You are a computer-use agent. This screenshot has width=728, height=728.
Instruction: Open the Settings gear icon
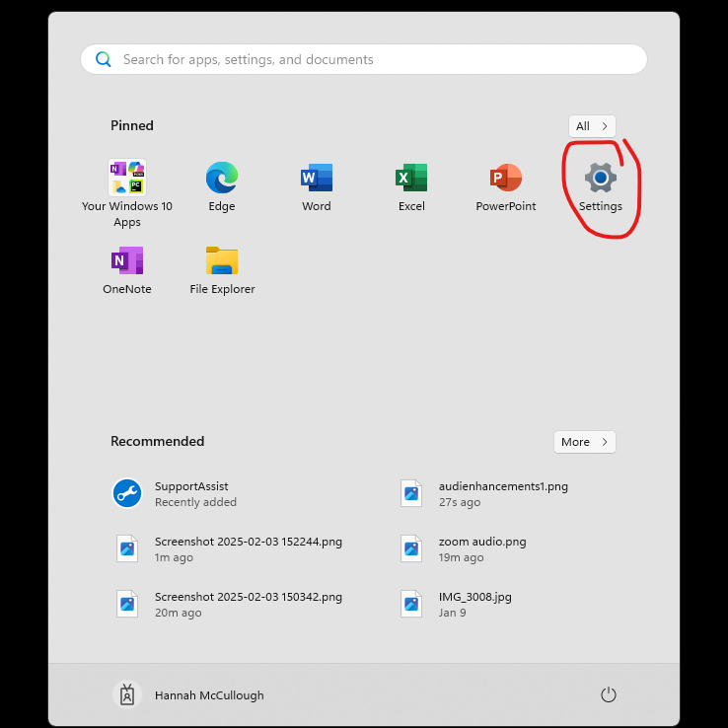coord(601,179)
